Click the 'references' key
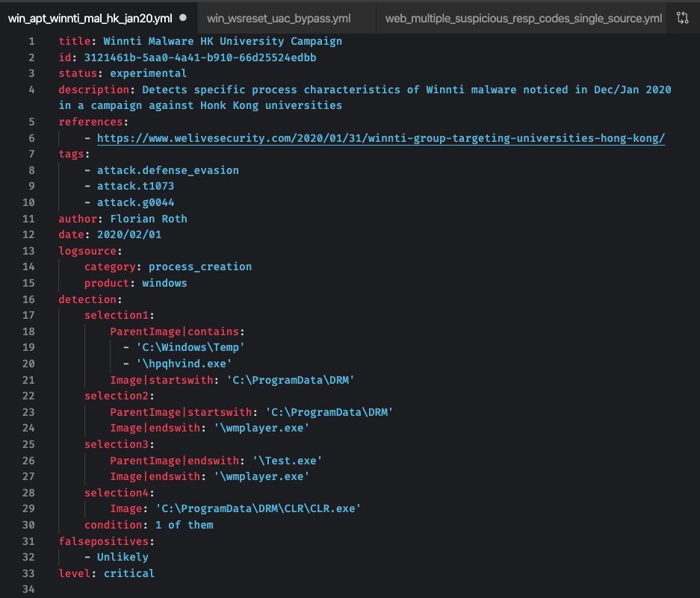The image size is (700, 598). coord(90,122)
